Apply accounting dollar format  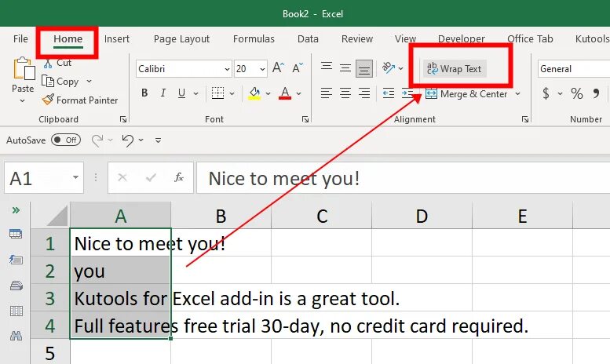(546, 93)
